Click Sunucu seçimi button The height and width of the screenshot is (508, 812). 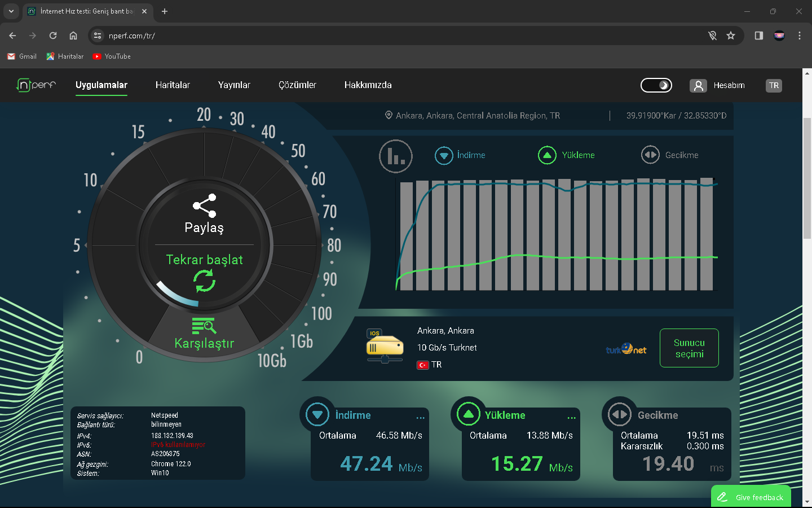click(x=689, y=348)
